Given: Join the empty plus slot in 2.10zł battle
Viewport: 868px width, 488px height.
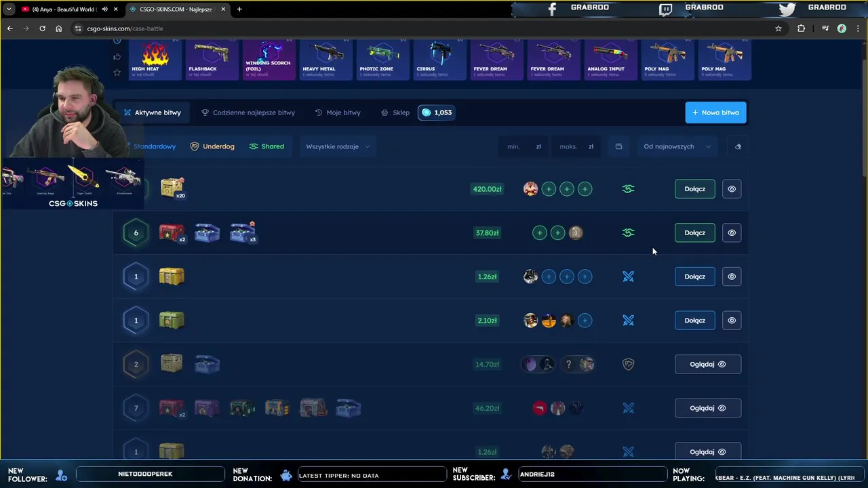Looking at the screenshot, I should coord(585,320).
